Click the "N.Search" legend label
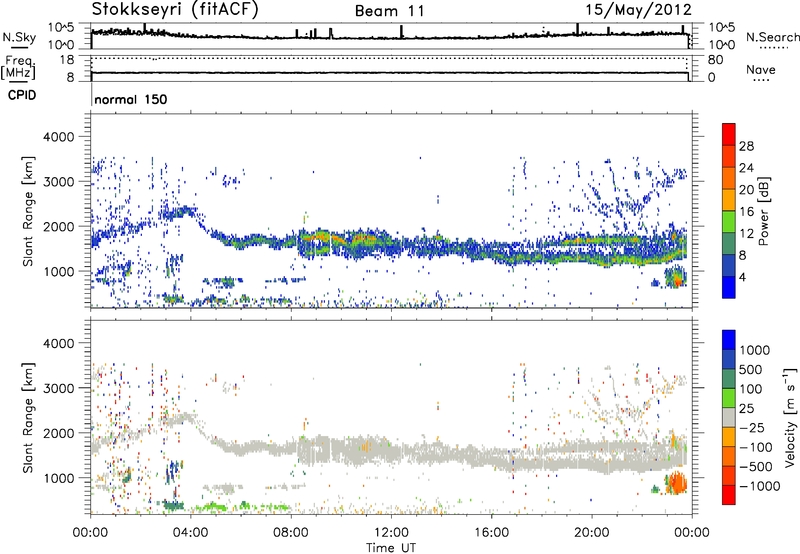The width and height of the screenshot is (800, 554). 773,37
